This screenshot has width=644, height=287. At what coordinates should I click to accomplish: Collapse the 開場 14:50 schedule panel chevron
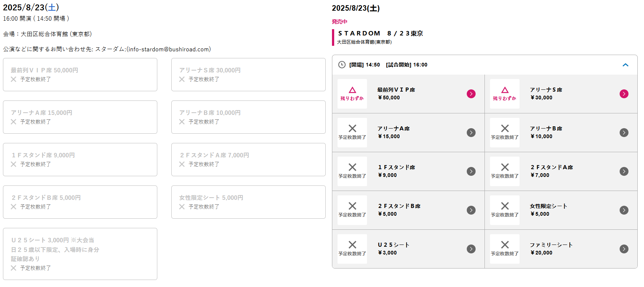coord(625,65)
